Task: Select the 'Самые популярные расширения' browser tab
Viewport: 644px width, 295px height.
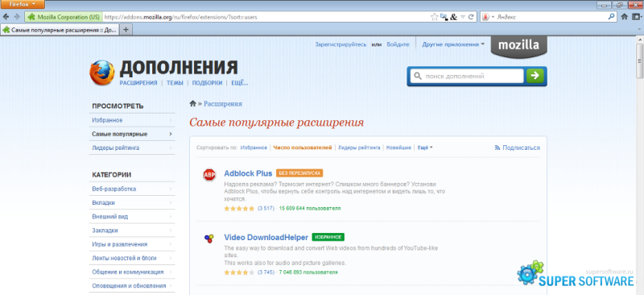Action: pos(60,30)
